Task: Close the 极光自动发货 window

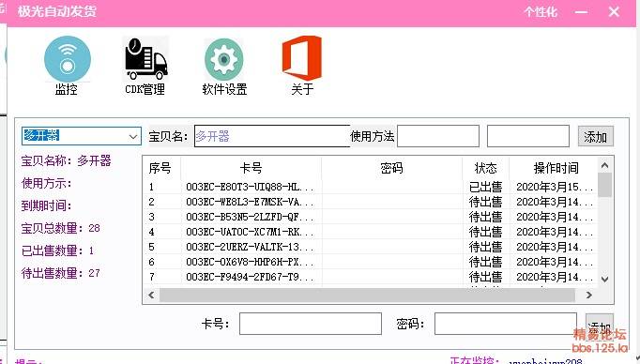Action: [614, 12]
